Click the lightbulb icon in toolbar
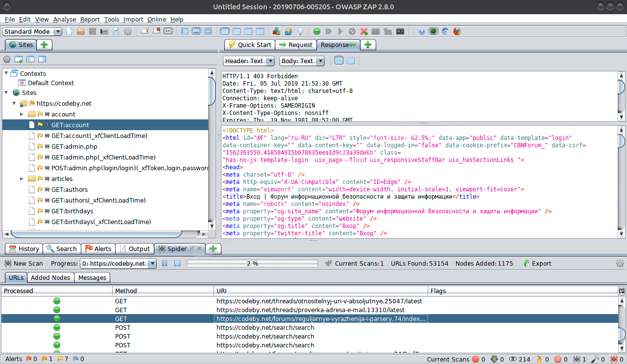 (x=300, y=31)
